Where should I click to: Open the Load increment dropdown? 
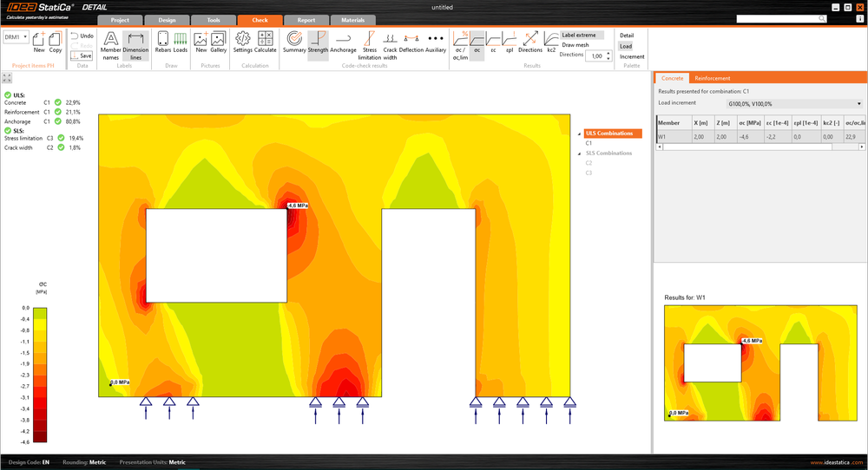click(794, 103)
